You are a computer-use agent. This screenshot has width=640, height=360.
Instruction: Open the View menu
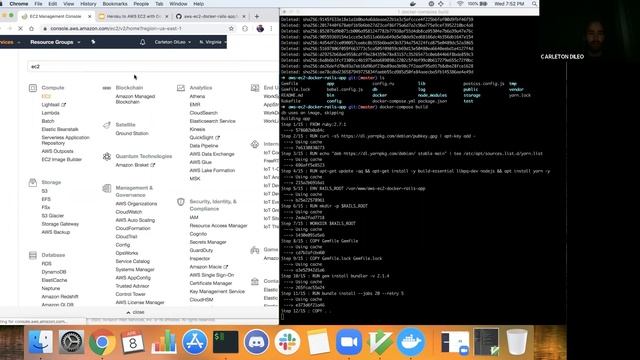[69, 4]
